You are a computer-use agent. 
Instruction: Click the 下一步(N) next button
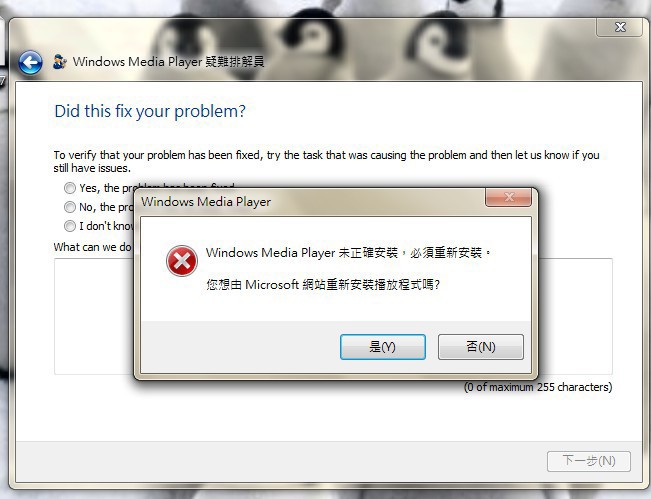click(x=589, y=461)
